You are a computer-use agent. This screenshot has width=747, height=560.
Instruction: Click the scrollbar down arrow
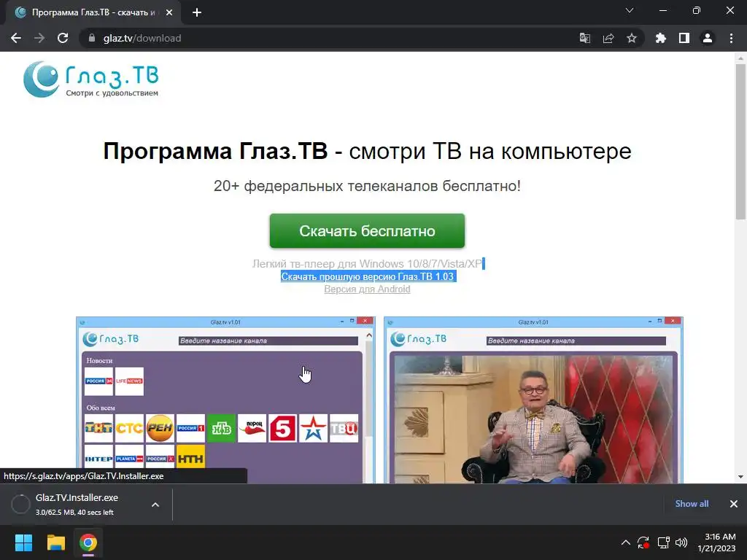coord(740,477)
